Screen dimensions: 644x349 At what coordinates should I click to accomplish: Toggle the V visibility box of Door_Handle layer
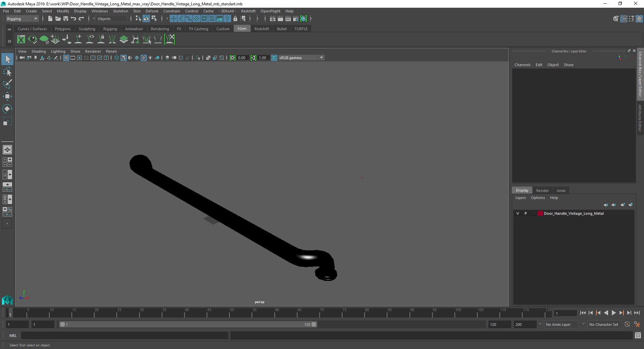(518, 213)
